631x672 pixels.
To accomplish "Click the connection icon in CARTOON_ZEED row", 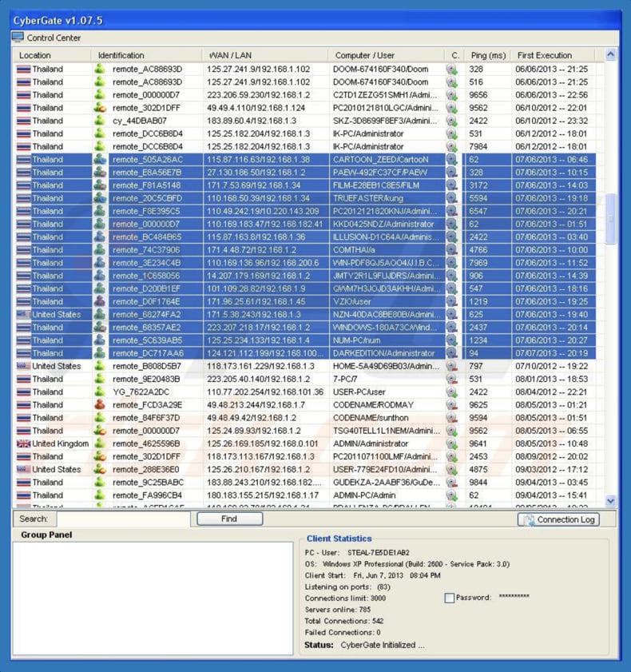I will pos(452,160).
